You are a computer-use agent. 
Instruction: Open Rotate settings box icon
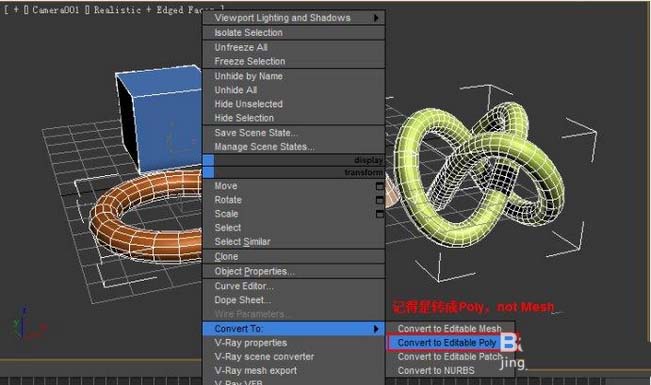click(379, 200)
